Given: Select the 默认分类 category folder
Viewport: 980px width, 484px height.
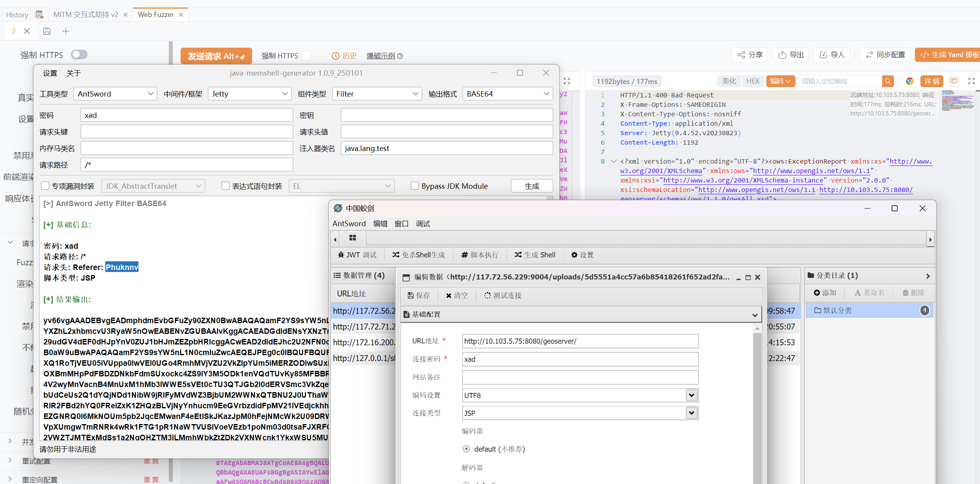Looking at the screenshot, I should click(869, 311).
